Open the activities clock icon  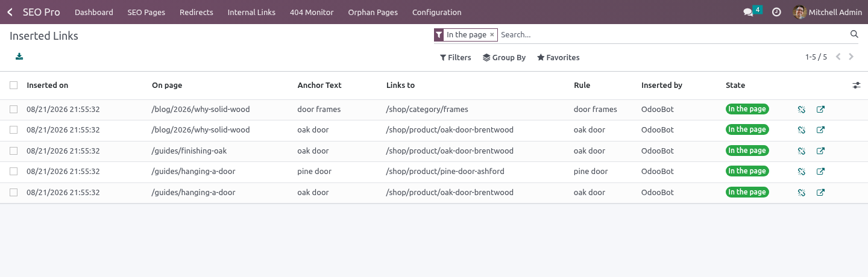[776, 12]
